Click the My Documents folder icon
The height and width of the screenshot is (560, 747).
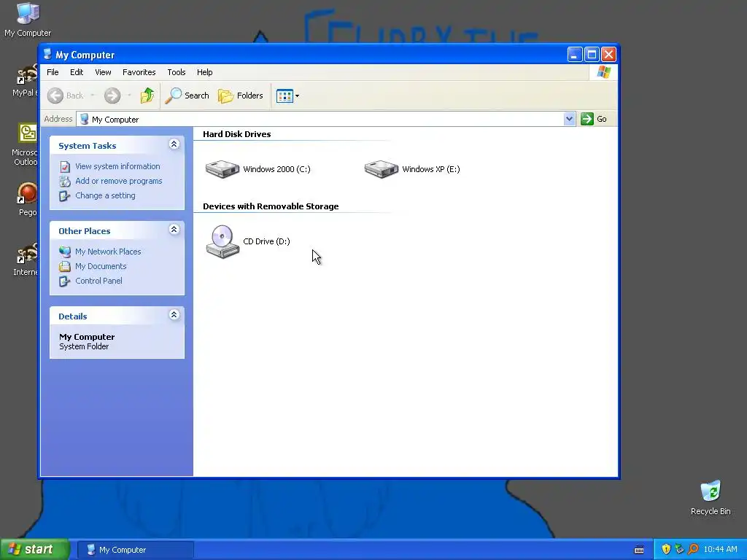[x=65, y=266]
